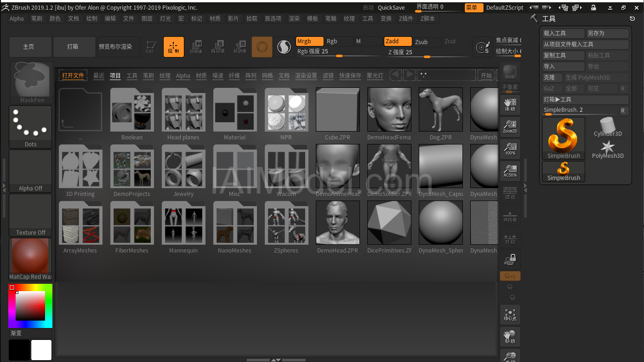Image resolution: width=644 pixels, height=362 pixels.
Task: Select the large SimpleBrush tool icon
Action: pyautogui.click(x=564, y=138)
